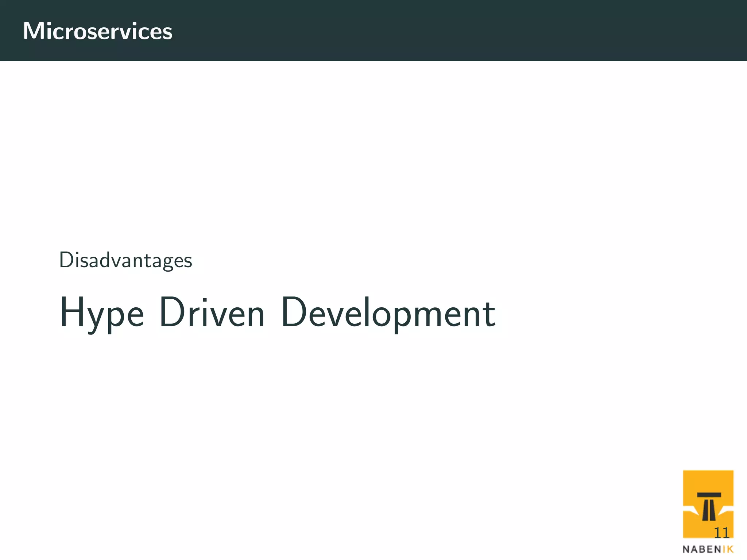
Task: Click the Disadvantages subtitle text
Action: 125,260
